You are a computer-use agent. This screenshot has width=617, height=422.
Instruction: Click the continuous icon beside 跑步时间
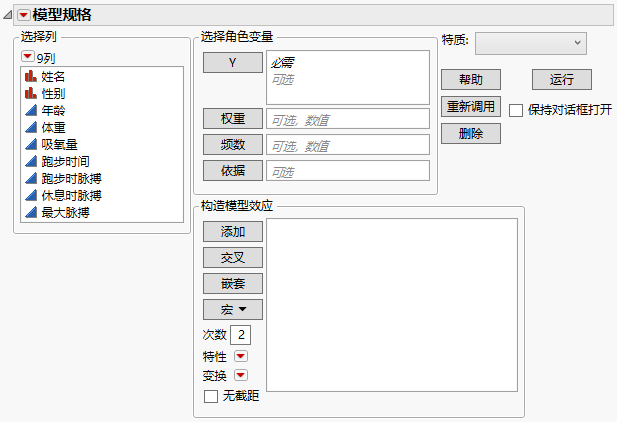[31, 161]
